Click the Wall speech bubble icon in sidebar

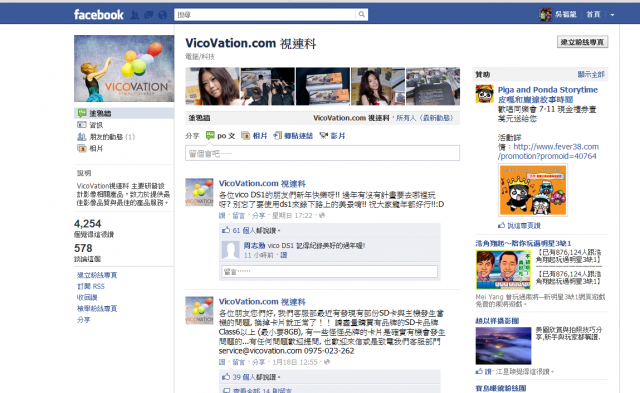[82, 113]
